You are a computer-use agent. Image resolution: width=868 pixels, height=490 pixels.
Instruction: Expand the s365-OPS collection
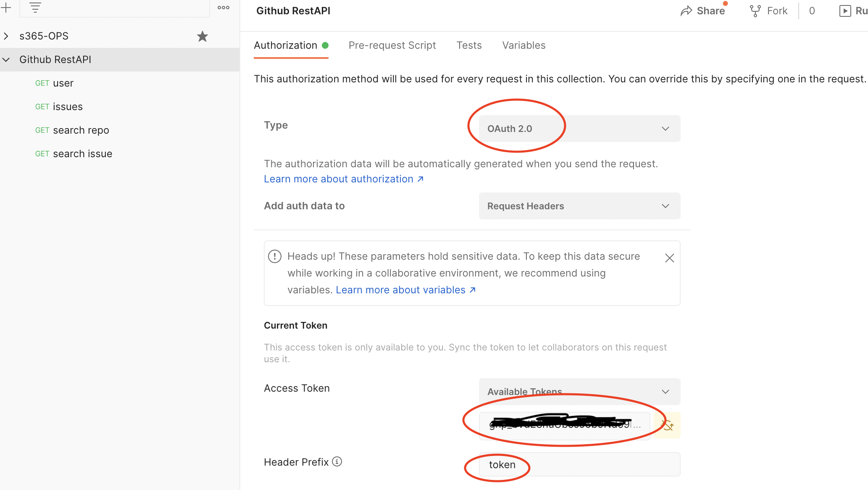pos(6,36)
